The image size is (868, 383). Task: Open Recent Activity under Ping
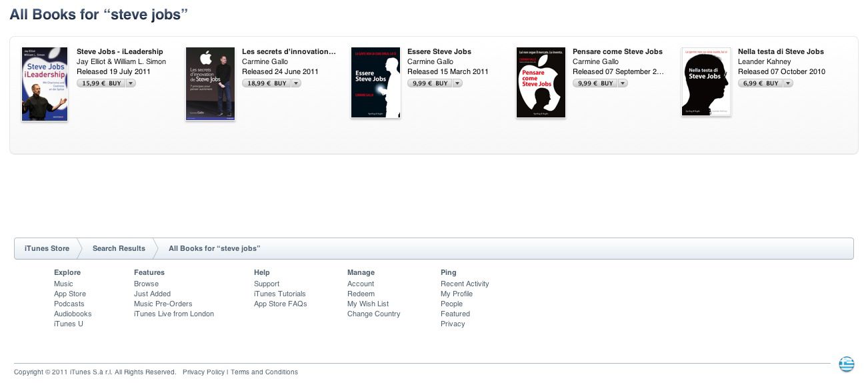465,284
